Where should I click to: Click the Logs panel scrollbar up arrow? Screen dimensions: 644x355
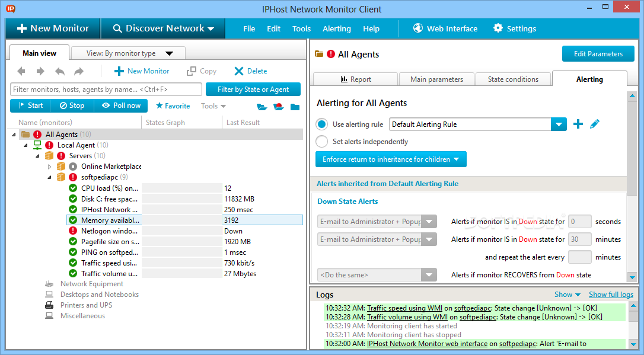tap(633, 306)
